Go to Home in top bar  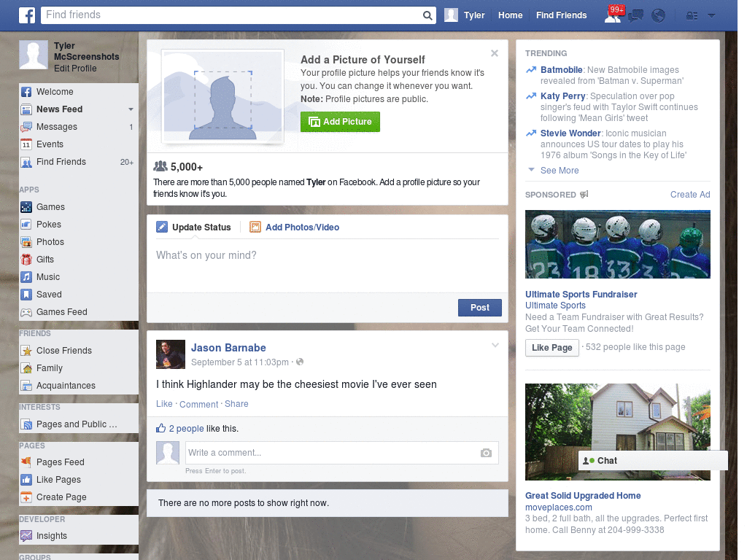510,15
